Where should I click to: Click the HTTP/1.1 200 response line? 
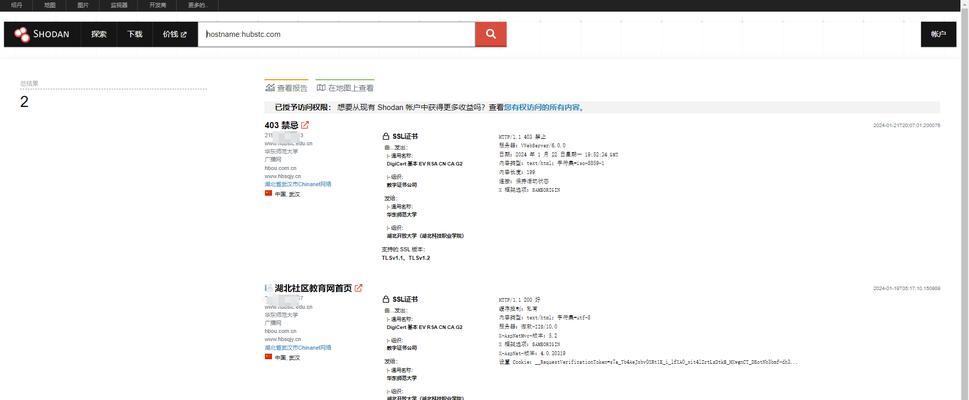coord(520,299)
